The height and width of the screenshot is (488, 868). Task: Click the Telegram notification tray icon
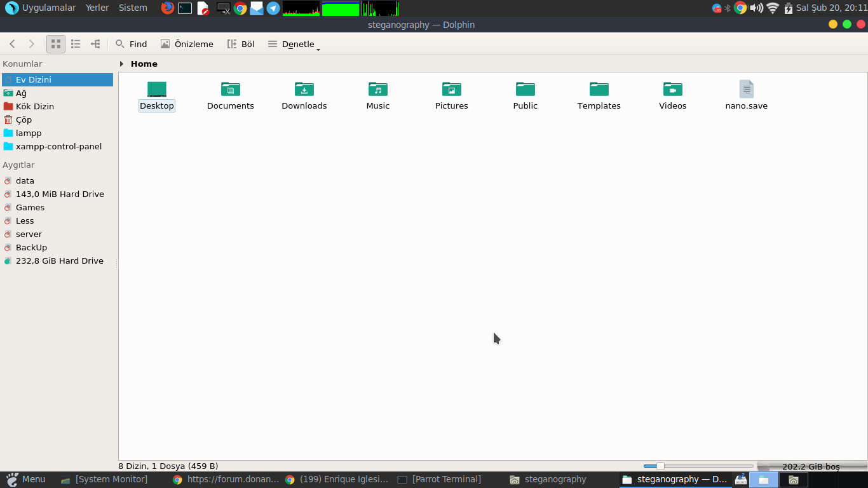[x=717, y=8]
